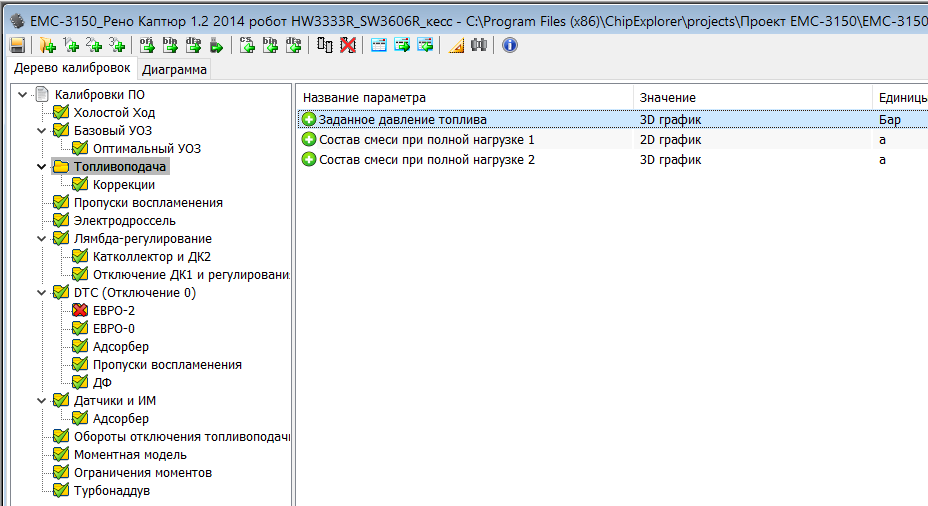Screen dimensions: 928x506
Task: Toggle the ЕВРО-2 red cross checkbox
Action: point(80,311)
